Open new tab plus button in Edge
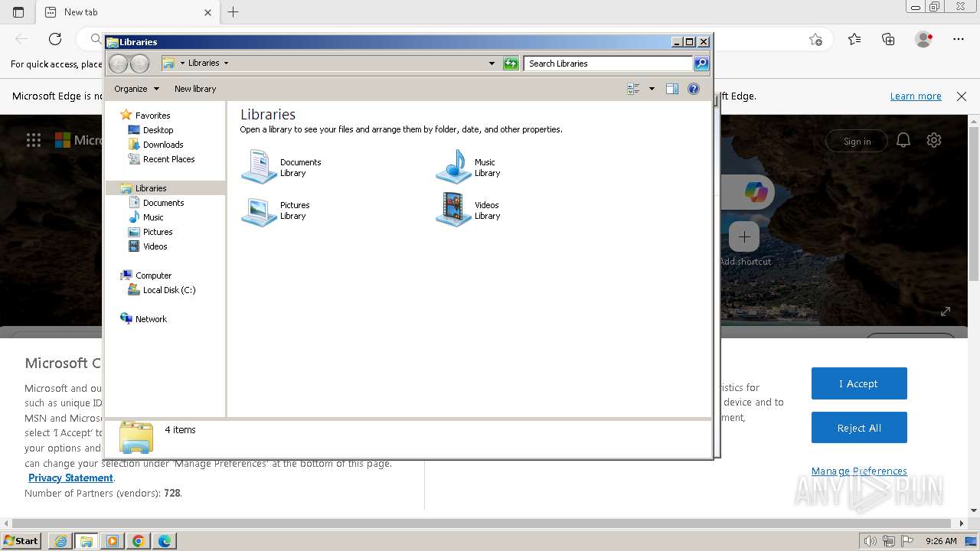 pyautogui.click(x=234, y=12)
